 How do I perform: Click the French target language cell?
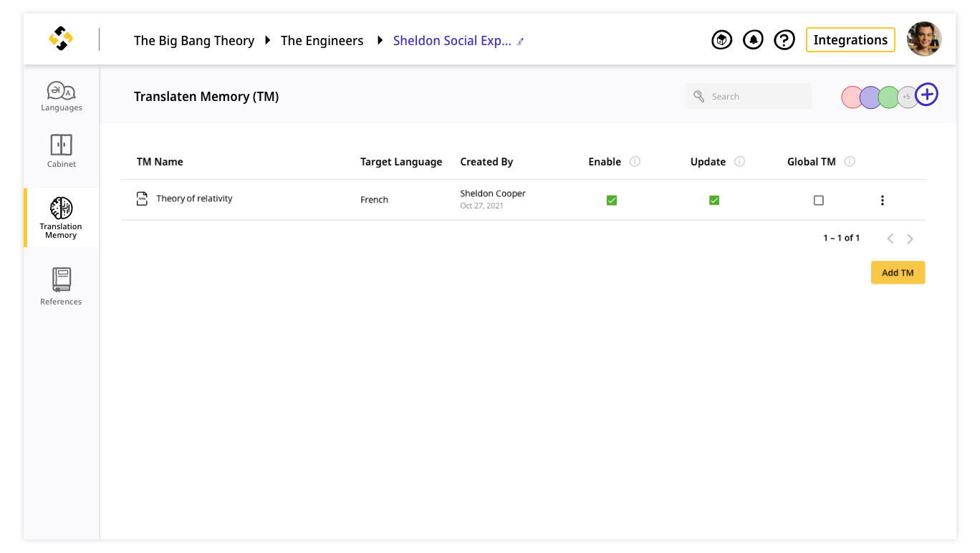(x=374, y=200)
